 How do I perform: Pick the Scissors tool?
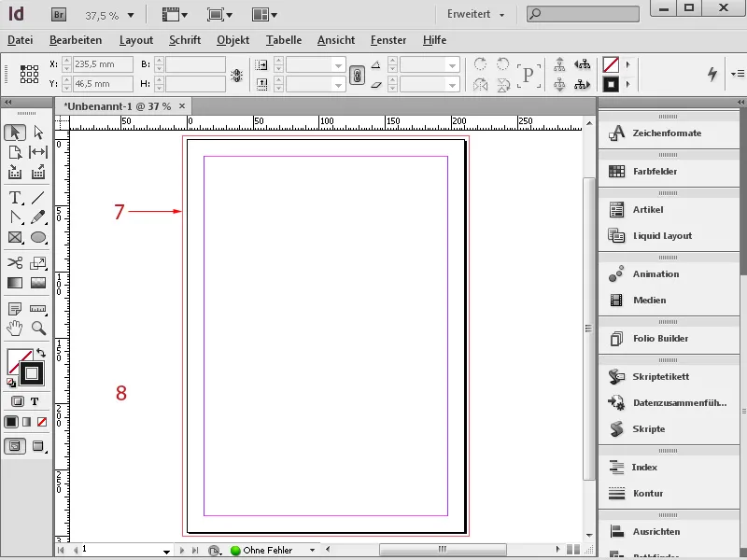(x=15, y=262)
